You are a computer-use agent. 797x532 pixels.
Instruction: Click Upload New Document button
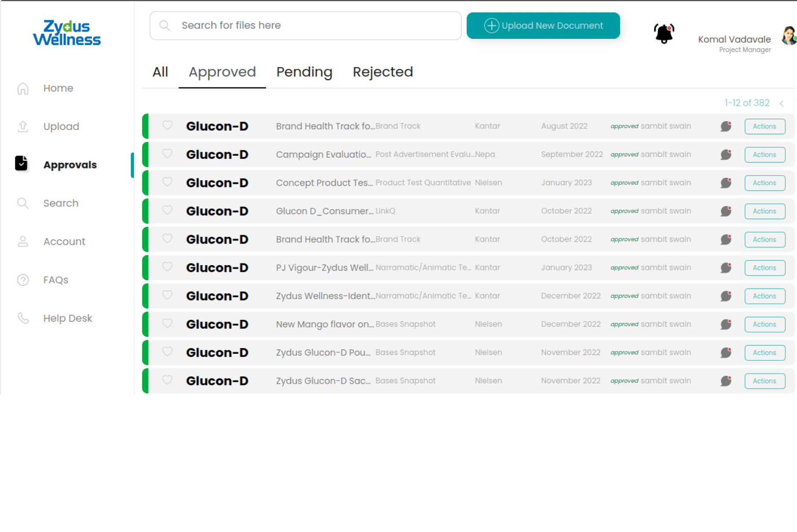pyautogui.click(x=543, y=26)
